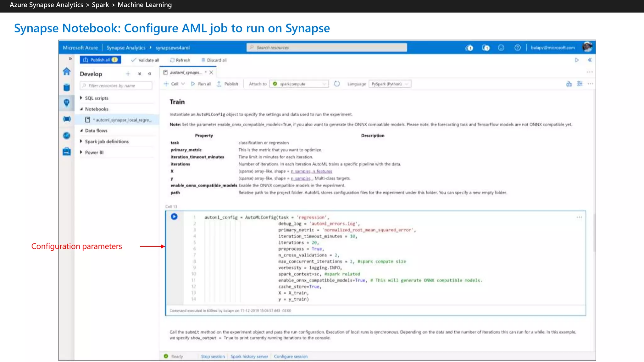
Task: Click Synapse Analytics breadcrumb
Action: click(126, 48)
